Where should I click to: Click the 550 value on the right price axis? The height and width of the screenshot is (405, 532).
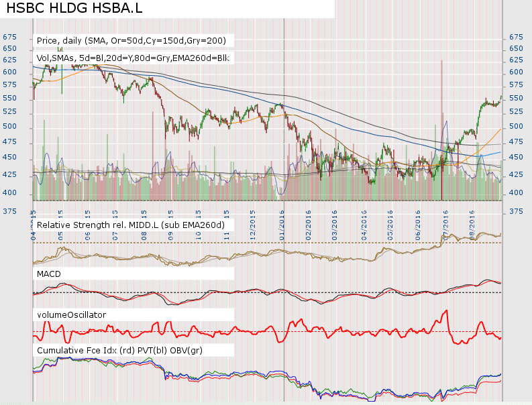pyautogui.click(x=516, y=98)
